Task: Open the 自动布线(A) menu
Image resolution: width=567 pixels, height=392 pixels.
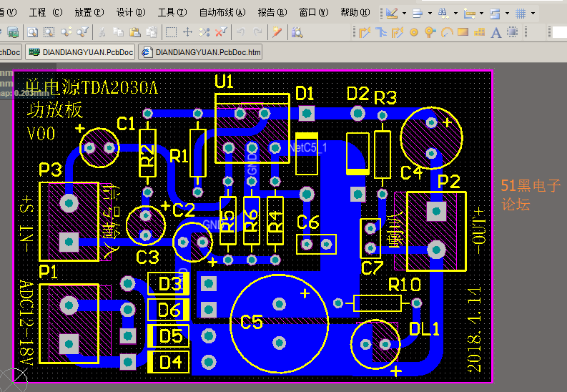Action: click(x=222, y=13)
